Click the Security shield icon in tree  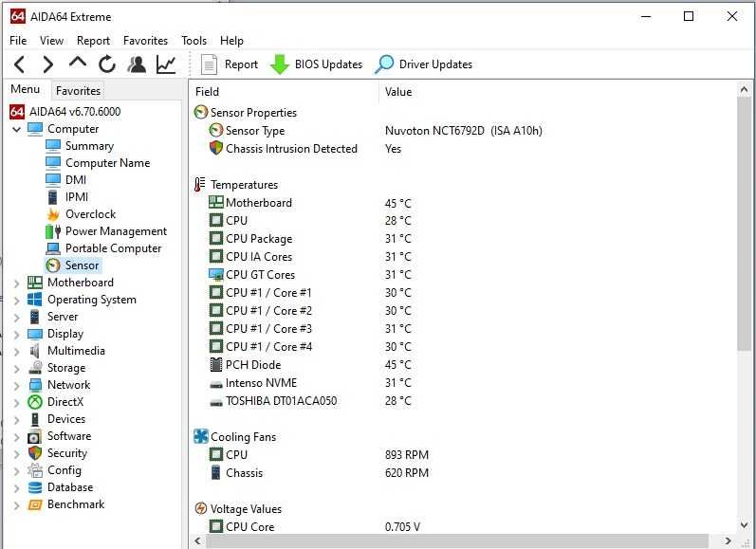35,453
